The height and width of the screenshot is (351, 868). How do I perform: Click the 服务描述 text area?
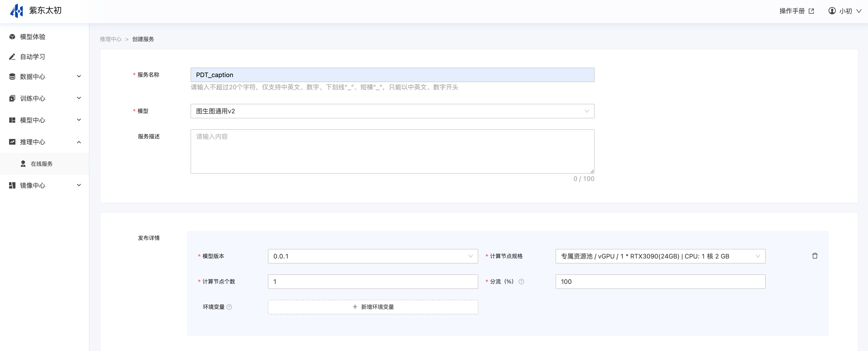tap(392, 152)
